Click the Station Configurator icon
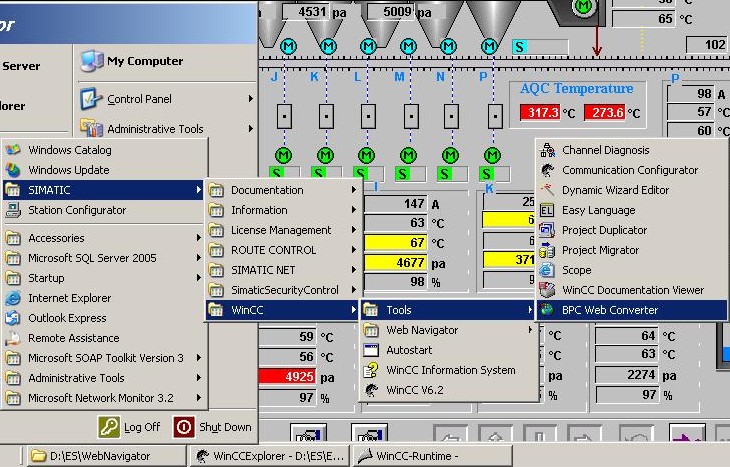 click(13, 210)
